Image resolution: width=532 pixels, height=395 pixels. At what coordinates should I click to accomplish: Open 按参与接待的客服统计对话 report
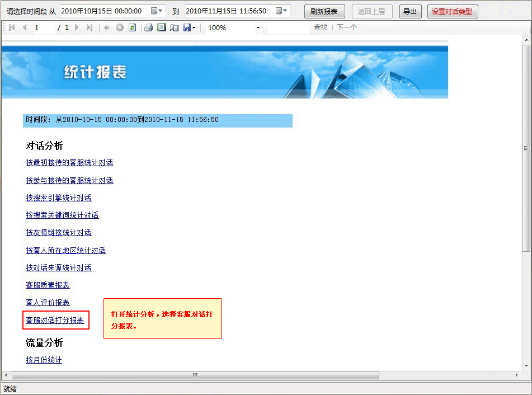[x=69, y=181]
